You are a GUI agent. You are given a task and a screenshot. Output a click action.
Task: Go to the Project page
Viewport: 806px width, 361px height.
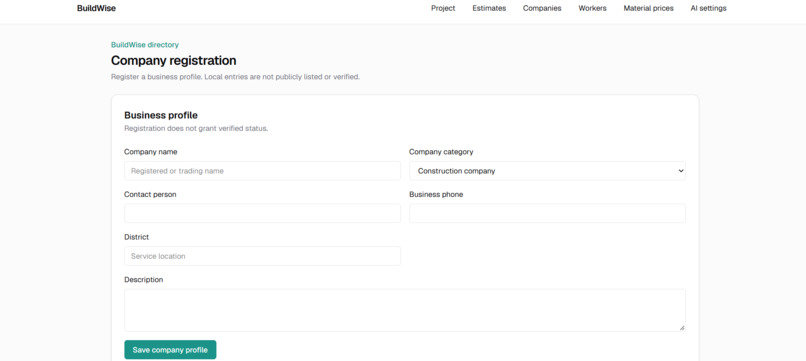[443, 8]
